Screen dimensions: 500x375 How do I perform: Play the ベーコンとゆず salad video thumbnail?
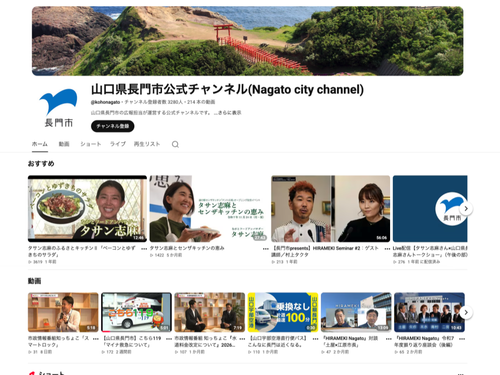click(87, 209)
